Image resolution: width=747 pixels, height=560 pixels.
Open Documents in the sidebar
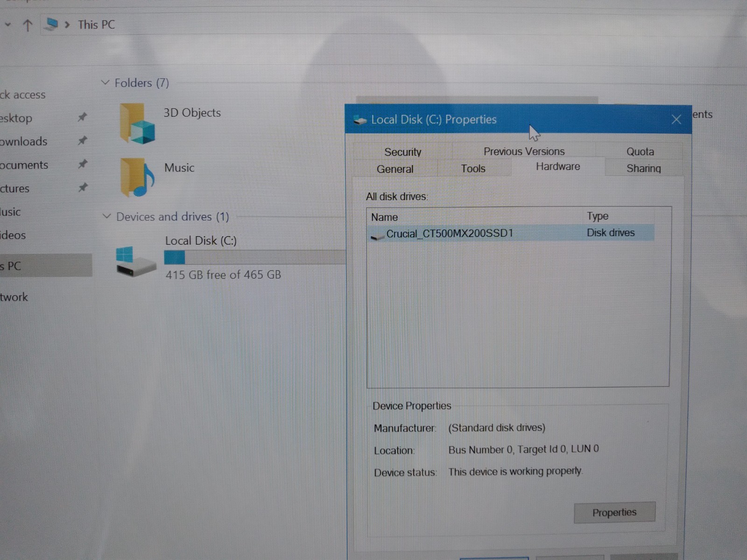point(24,165)
